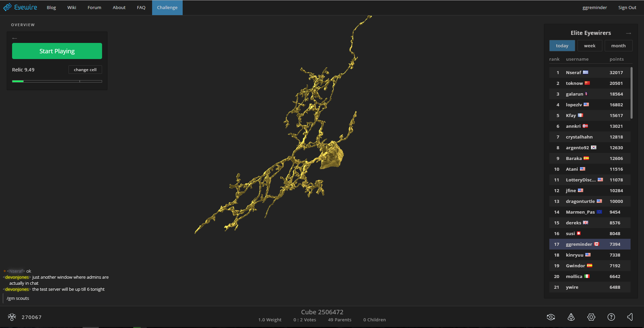The image size is (644, 328).
Task: Click the flag next to Marmen_Pas
Action: (599, 212)
